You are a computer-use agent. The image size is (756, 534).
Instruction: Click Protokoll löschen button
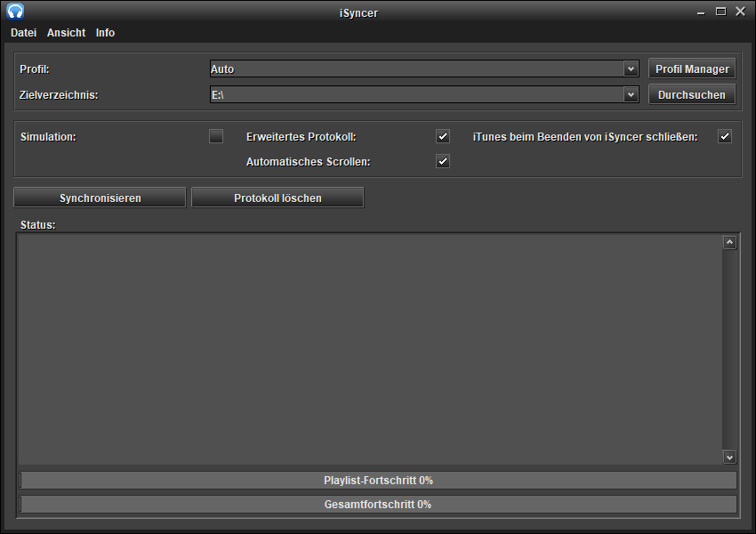[277, 198]
